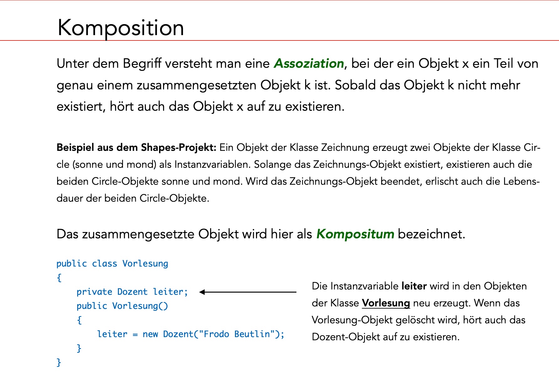Click the final closing brace of the class
559x392 pixels.
pyautogui.click(x=59, y=363)
